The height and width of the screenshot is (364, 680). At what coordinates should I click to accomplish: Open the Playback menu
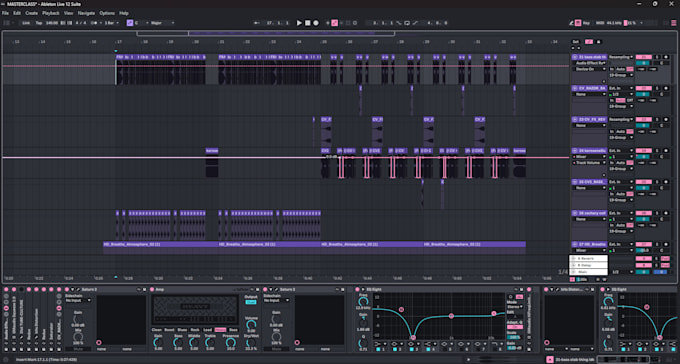tap(51, 13)
